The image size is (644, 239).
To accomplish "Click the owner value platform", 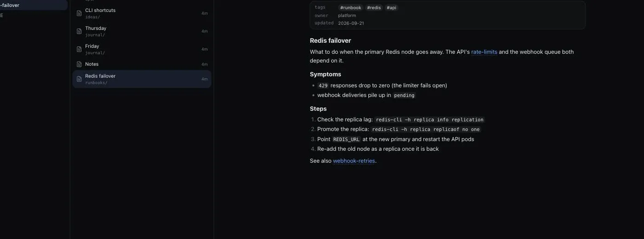I will pos(347,16).
